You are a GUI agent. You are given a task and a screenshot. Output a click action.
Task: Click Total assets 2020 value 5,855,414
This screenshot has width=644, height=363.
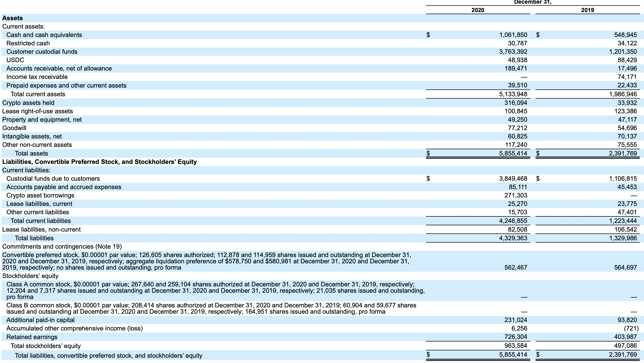tap(513, 153)
